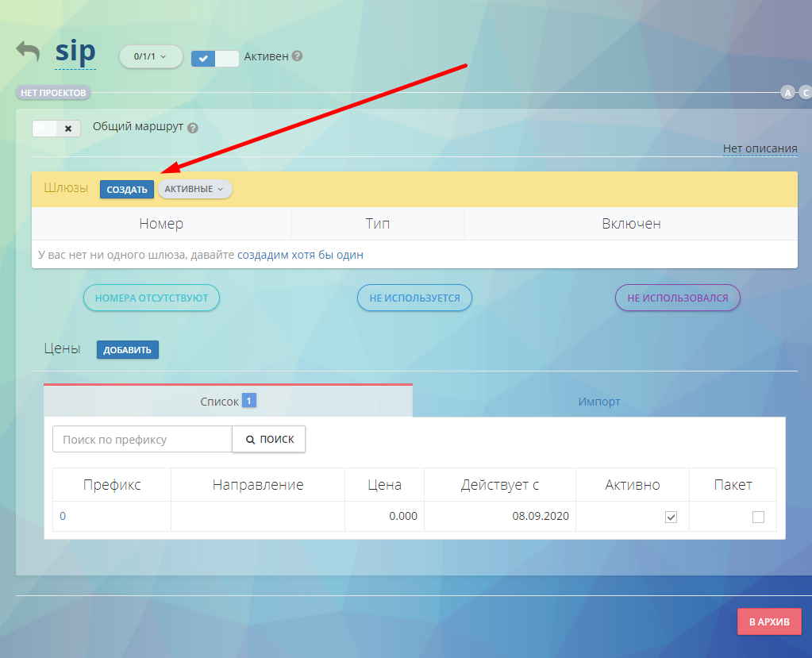Open the 0/1/1 dropdown

pos(150,56)
